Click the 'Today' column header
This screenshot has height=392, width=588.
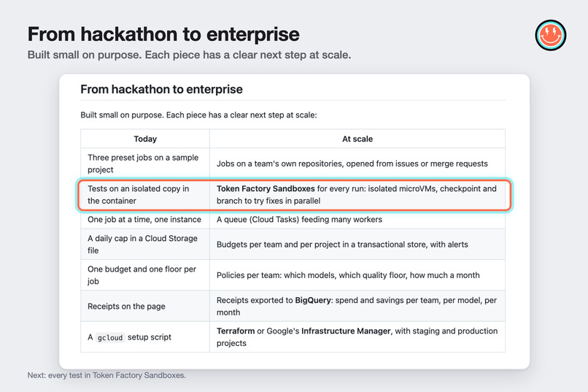pyautogui.click(x=145, y=139)
